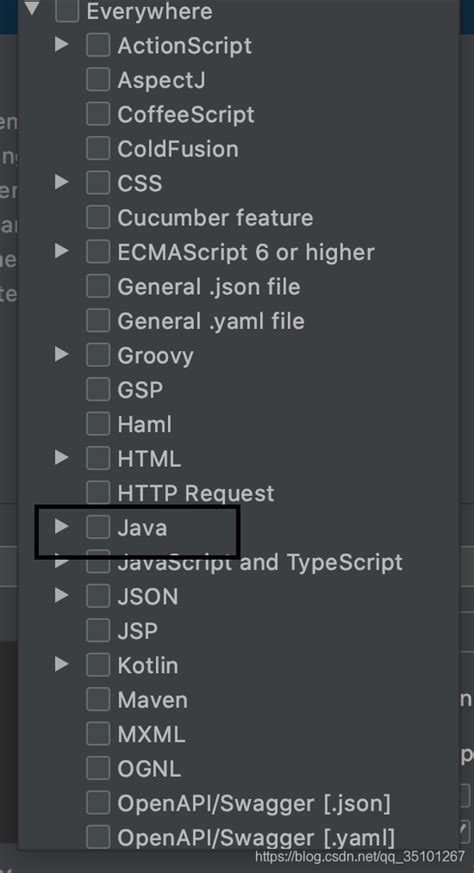Expand the Kotlin node arrow
Viewport: 474px width, 873px height.
click(x=62, y=664)
